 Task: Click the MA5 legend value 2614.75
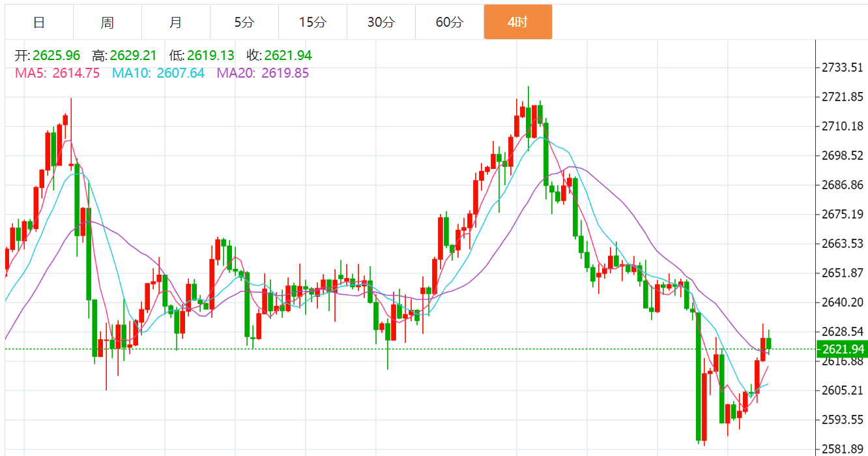pos(76,73)
